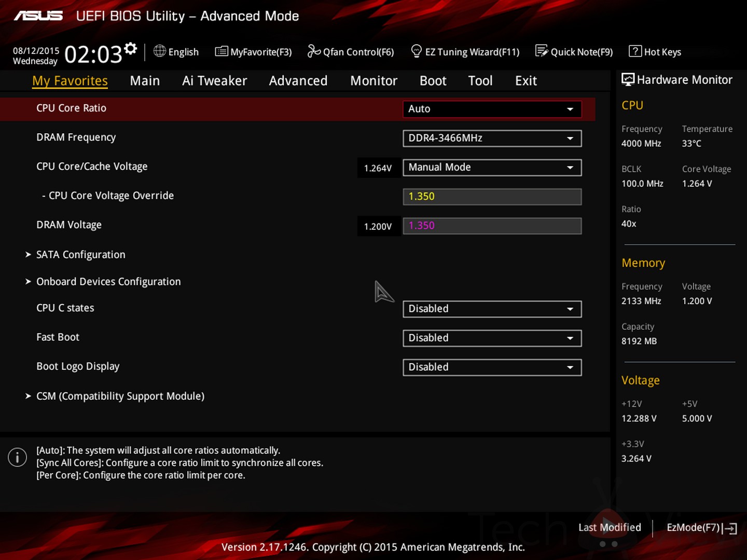Open the Boot Logo Display dropdown
This screenshot has width=747, height=560.
[492, 367]
